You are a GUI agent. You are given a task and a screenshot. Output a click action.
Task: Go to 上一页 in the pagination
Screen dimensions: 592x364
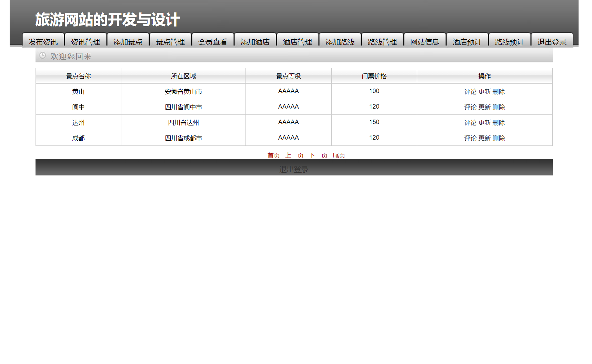click(294, 155)
